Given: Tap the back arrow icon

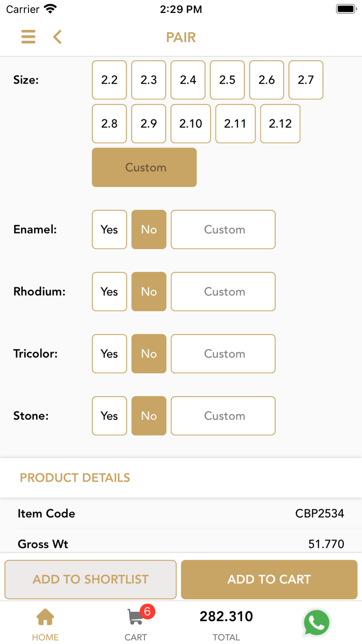Looking at the screenshot, I should click(x=57, y=37).
